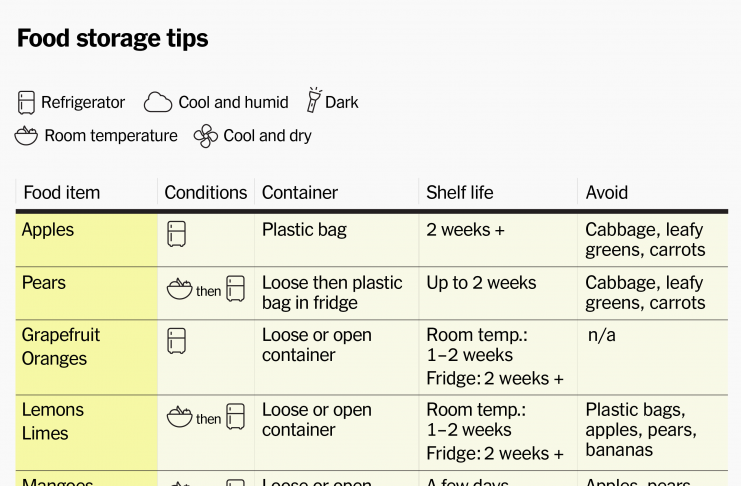Screen dimensions: 741x486
Task: Click the Dark flashlight legend icon
Action: (x=314, y=100)
